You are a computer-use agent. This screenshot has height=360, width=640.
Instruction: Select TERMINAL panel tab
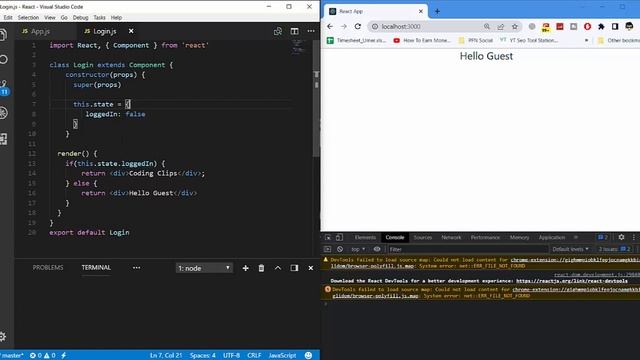coord(96,268)
